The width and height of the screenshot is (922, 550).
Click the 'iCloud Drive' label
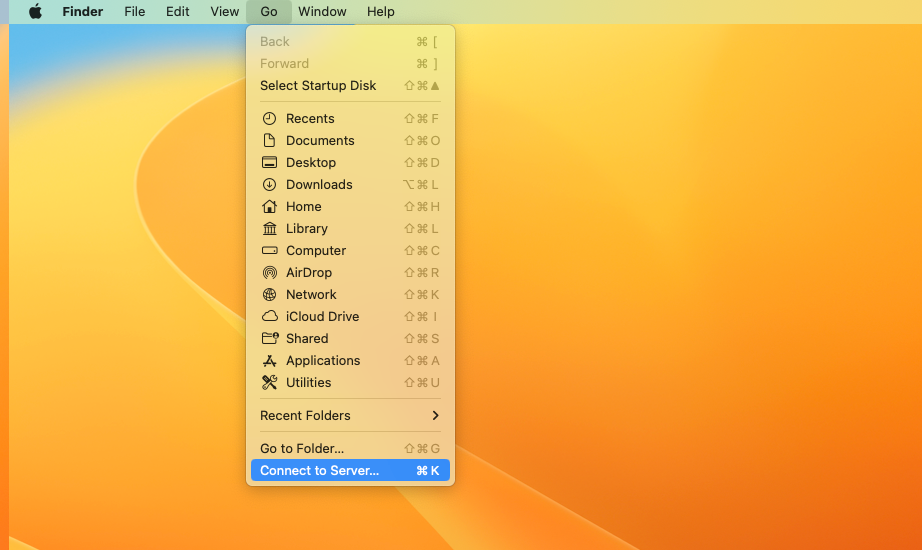coord(322,316)
